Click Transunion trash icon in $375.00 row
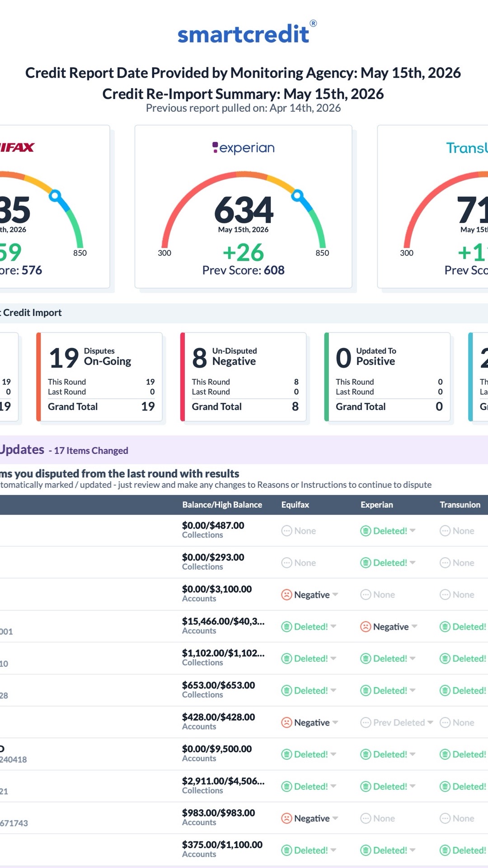Image resolution: width=488 pixels, height=868 pixels. click(x=445, y=850)
